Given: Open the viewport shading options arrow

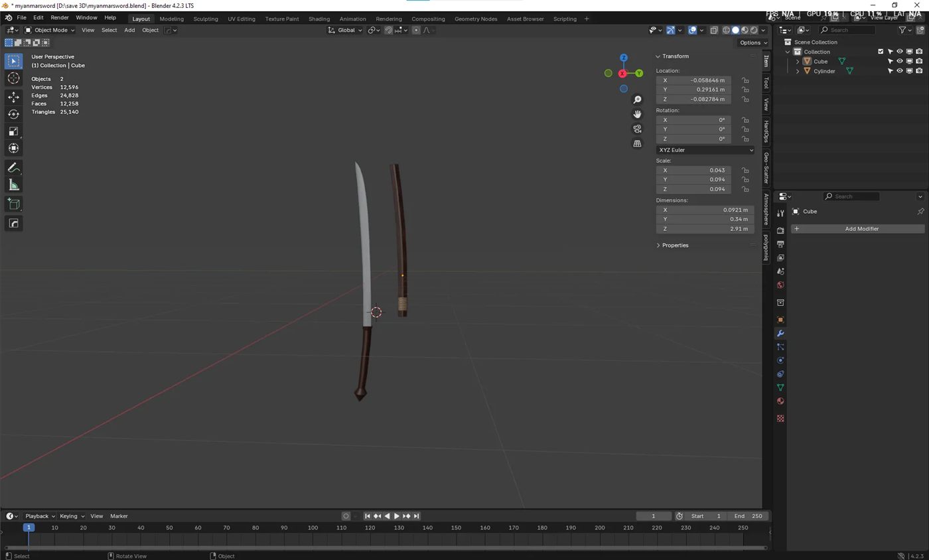Looking at the screenshot, I should click(x=763, y=30).
